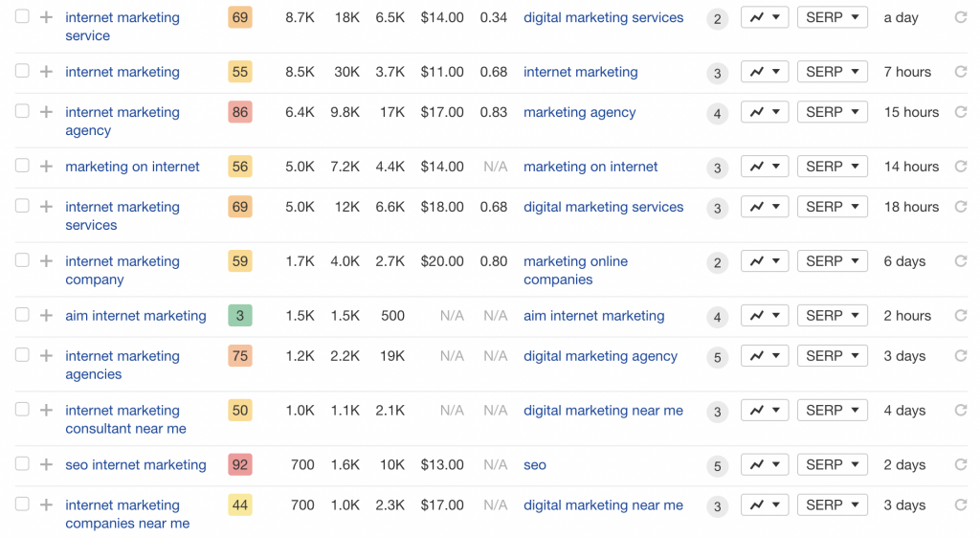Click SERP features count 5 for 'internet marketing agencies'
Viewport: 980px width, 538px height.
(718, 357)
